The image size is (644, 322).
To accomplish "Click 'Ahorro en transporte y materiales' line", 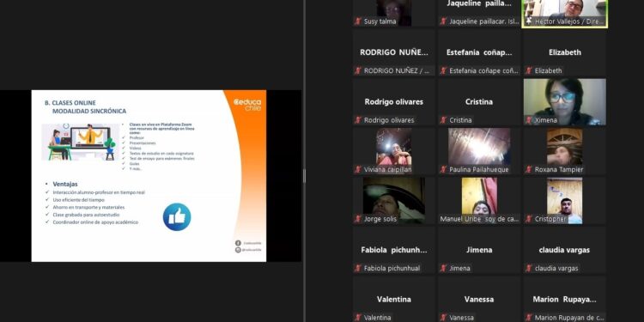I will tap(88, 207).
